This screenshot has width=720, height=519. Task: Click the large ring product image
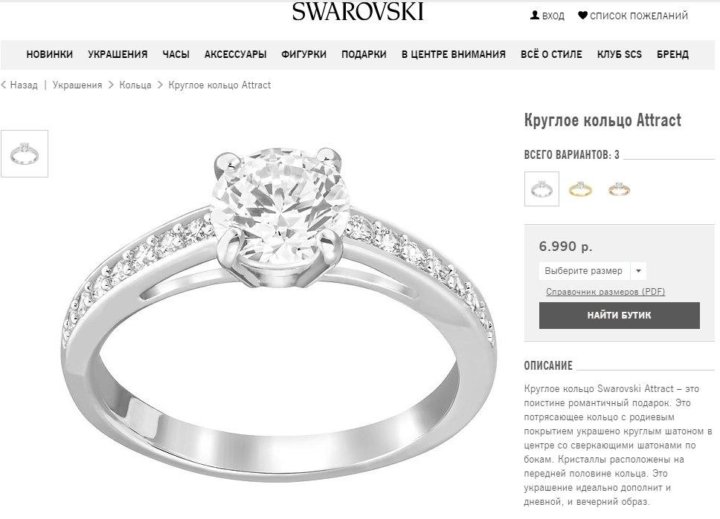point(279,312)
